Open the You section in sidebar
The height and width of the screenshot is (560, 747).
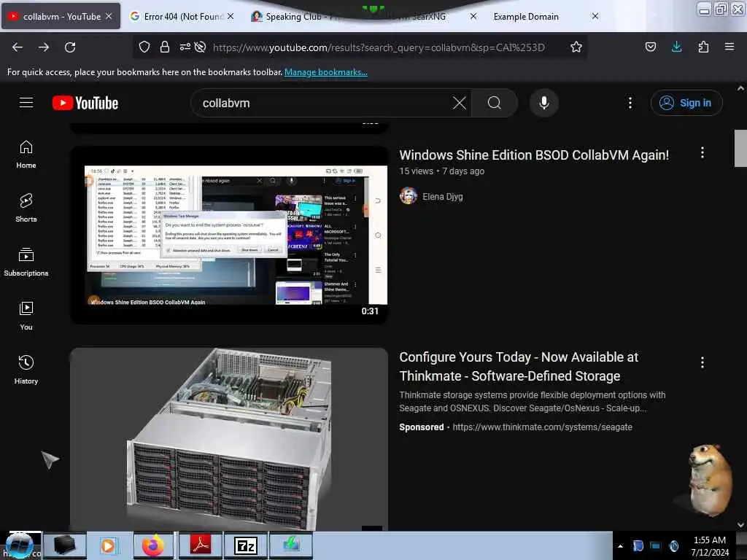point(26,316)
